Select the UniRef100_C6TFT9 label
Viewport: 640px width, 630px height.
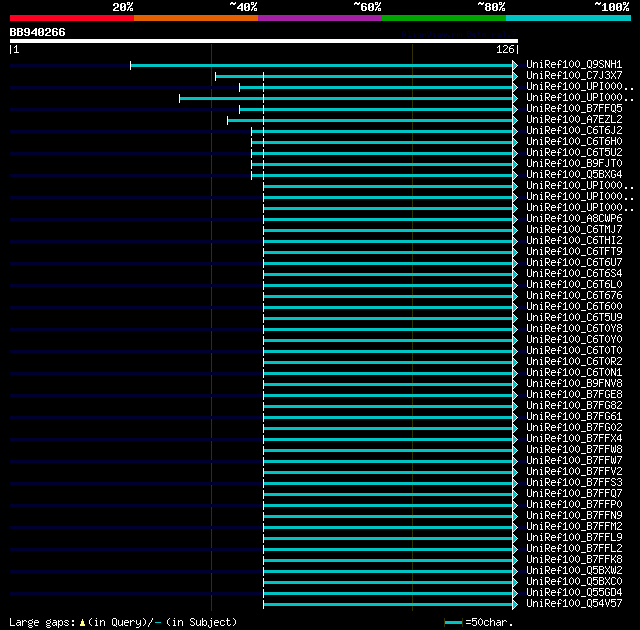[574, 252]
